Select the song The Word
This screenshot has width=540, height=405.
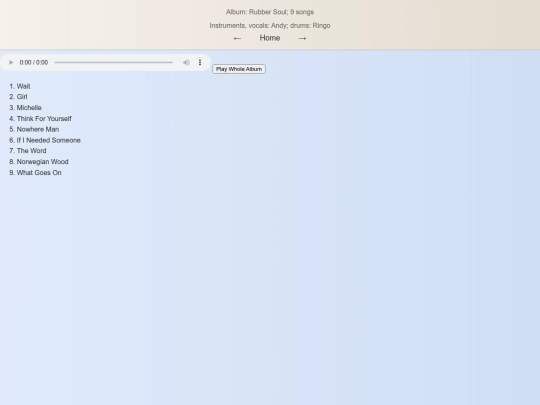point(31,151)
